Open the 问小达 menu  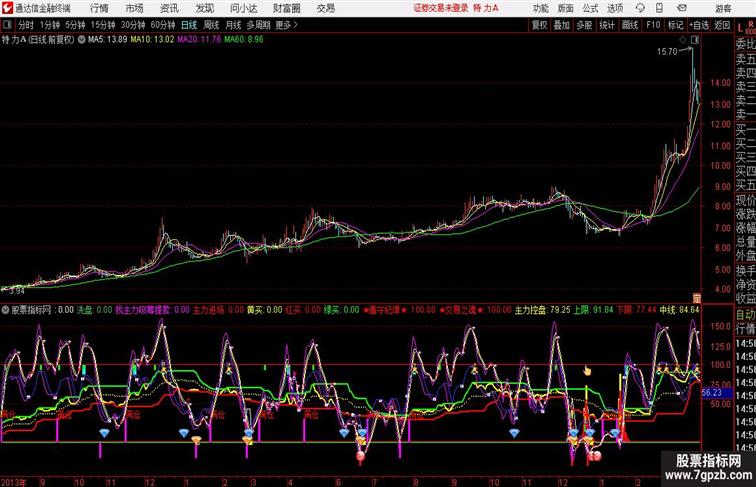point(243,8)
